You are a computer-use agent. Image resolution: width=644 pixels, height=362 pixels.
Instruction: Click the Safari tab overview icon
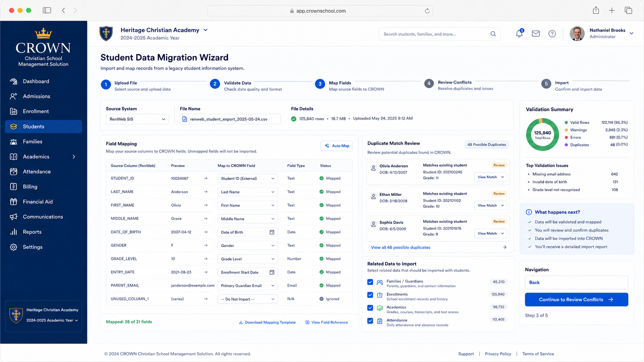tap(628, 10)
